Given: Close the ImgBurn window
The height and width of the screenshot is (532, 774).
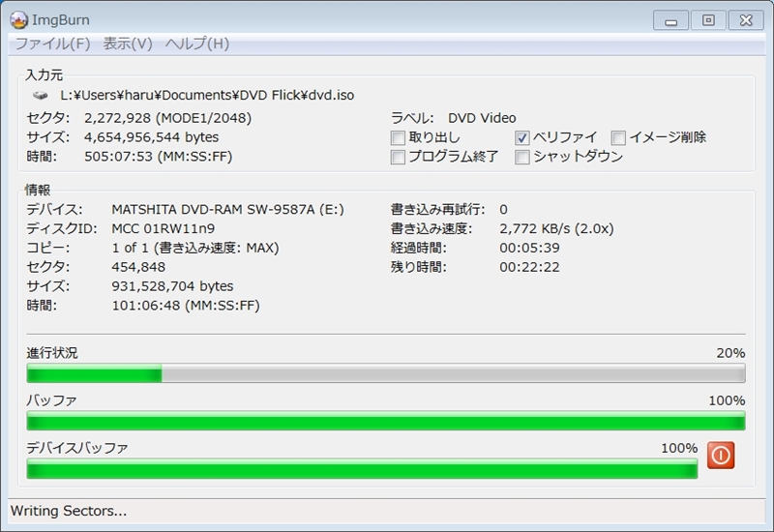Looking at the screenshot, I should 746,20.
